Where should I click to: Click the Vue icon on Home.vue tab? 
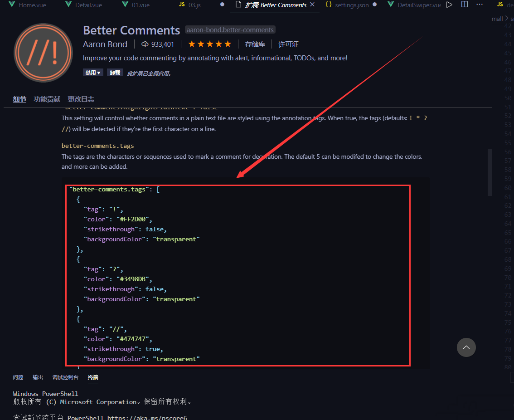12,5
